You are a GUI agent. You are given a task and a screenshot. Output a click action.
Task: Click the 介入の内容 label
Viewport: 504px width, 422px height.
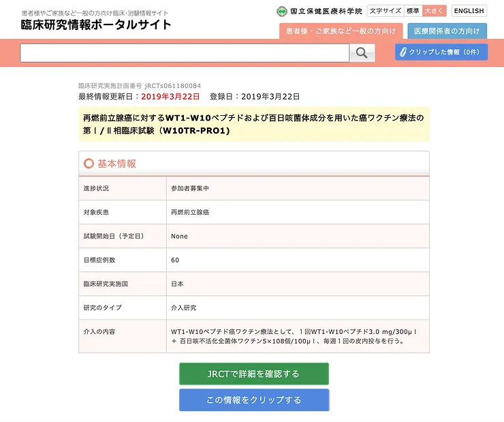tap(99, 331)
